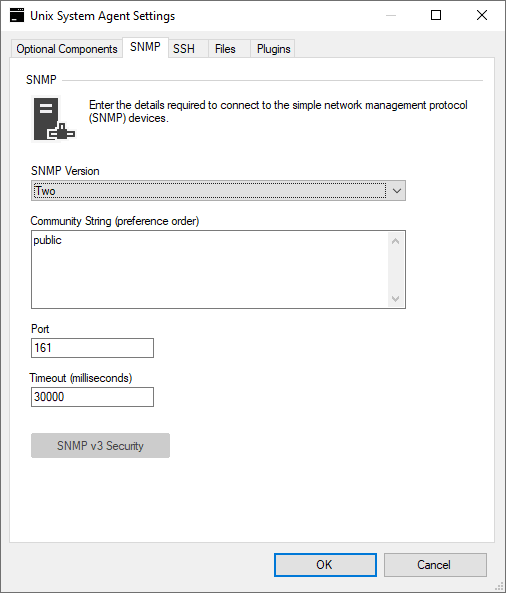
Task: Select the Plugins tab
Action: pos(273,49)
